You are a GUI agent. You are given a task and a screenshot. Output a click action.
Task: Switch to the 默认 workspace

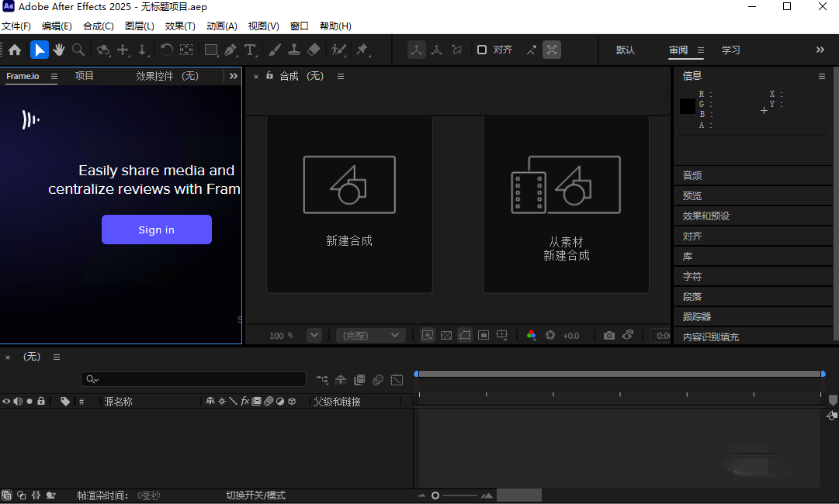click(x=625, y=50)
